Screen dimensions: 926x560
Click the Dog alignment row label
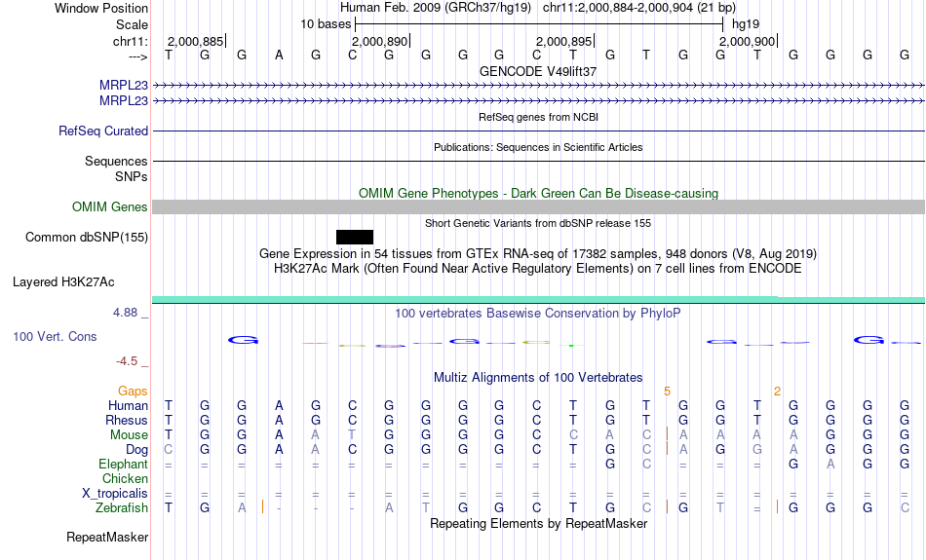pos(136,450)
